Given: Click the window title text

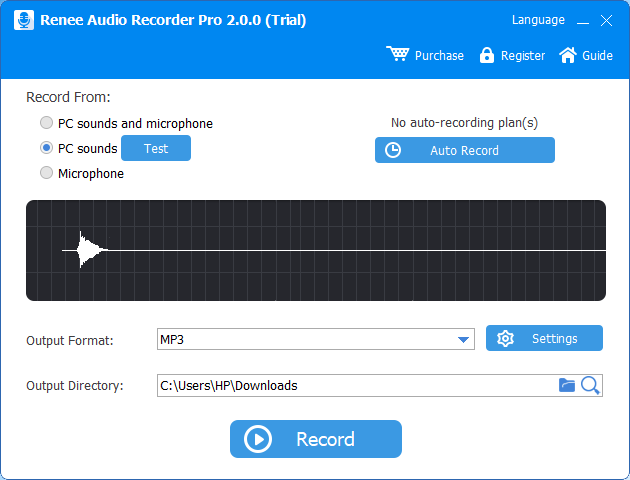Looking at the screenshot, I should click(173, 20).
